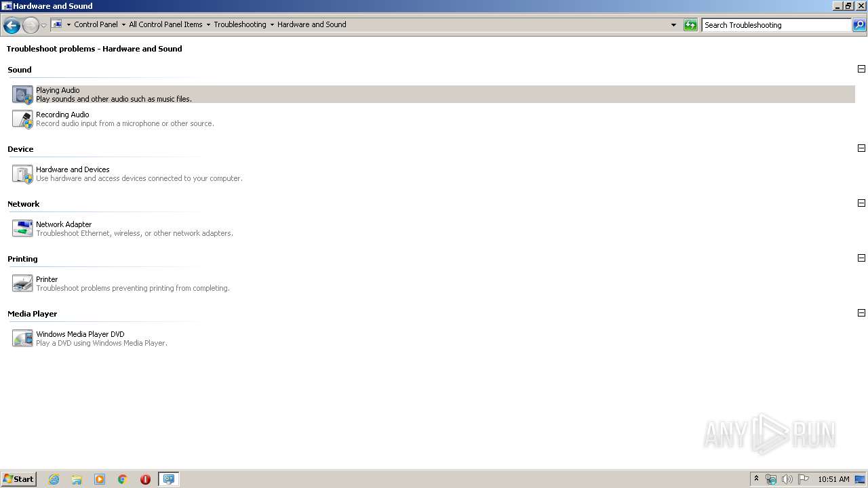Open the Recording Audio troubleshooter
Image resolution: width=868 pixels, height=488 pixels.
[x=62, y=115]
